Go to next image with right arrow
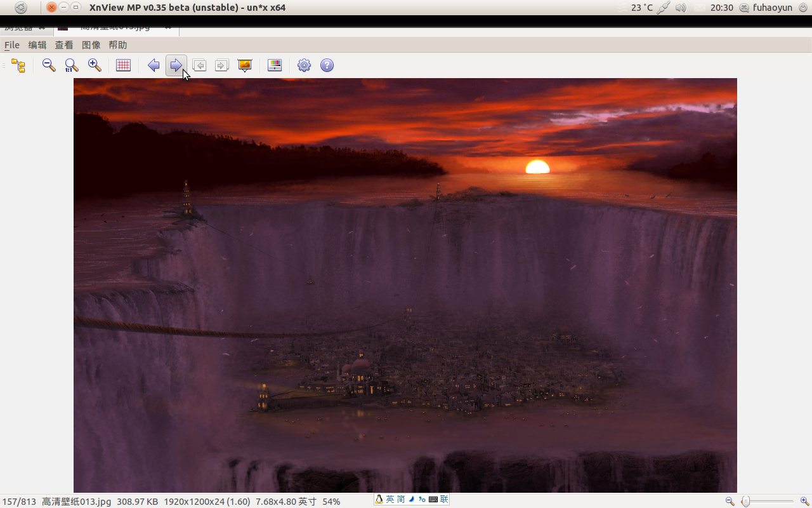812x508 pixels. click(x=176, y=65)
